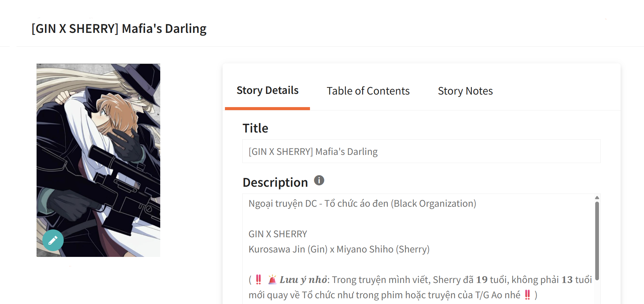Click the "Title" section label

click(255, 128)
